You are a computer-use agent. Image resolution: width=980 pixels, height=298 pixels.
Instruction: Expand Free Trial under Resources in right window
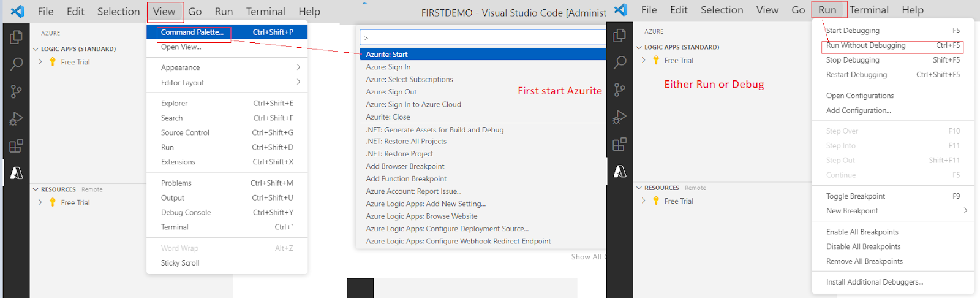coord(644,201)
